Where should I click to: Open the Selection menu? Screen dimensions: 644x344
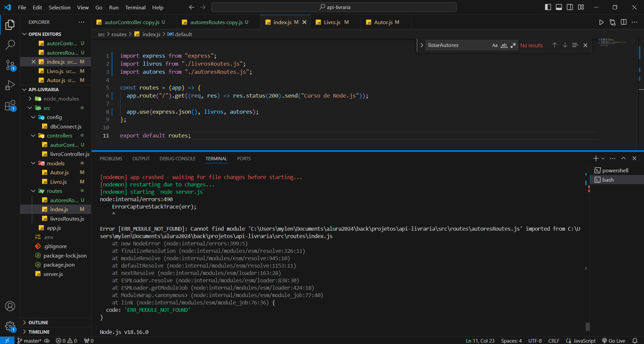pos(59,7)
